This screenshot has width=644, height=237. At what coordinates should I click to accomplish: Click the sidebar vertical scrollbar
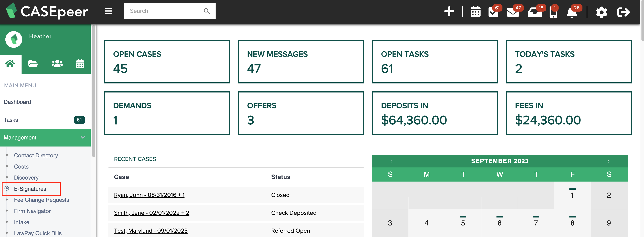(94, 91)
